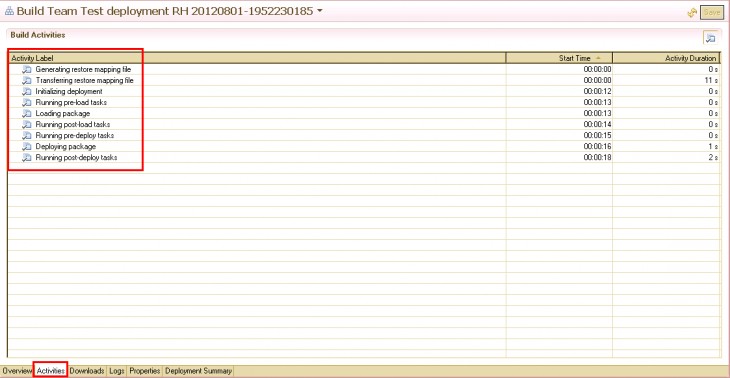
Task: Switch to the Properties tab
Action: [x=145, y=371]
